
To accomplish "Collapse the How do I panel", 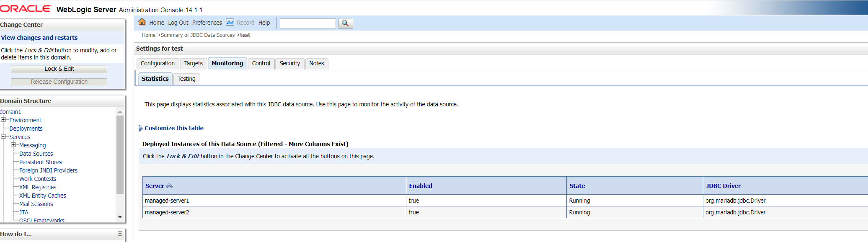I will click(120, 234).
